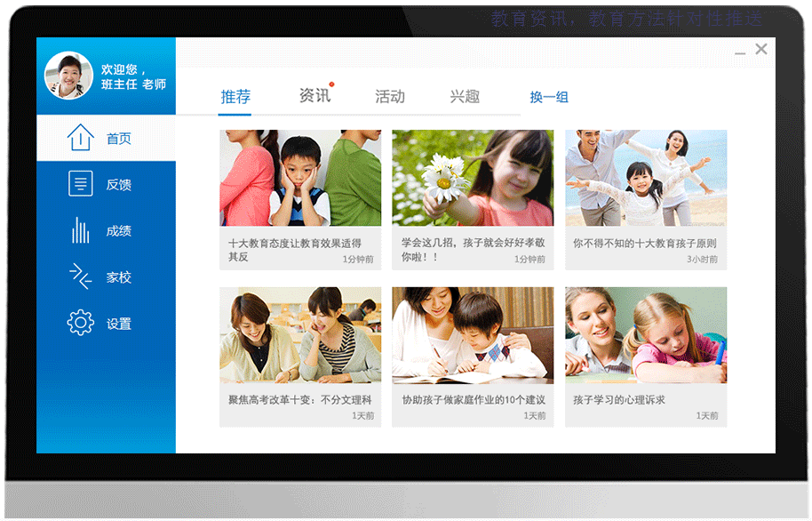
Task: Click 1分钟前 under 十大教育态度 article
Action: click(x=358, y=259)
